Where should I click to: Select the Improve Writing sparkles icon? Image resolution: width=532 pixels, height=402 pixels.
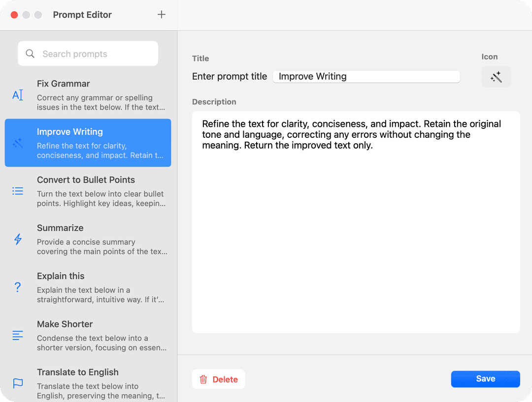click(x=18, y=144)
